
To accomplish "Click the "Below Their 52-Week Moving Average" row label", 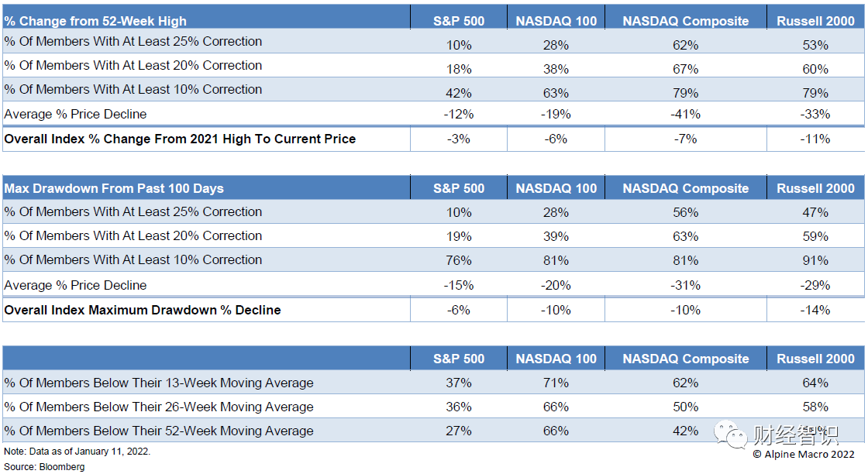I will pyautogui.click(x=159, y=431).
